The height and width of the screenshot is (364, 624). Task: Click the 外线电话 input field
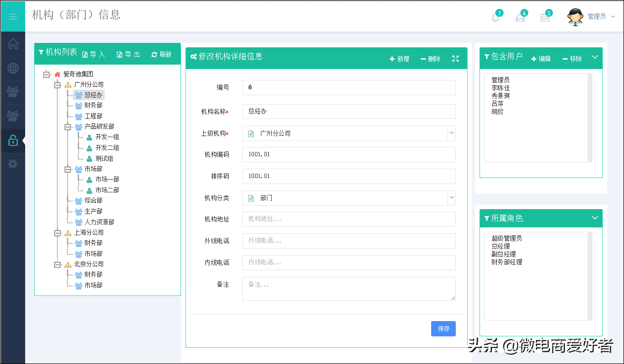point(349,241)
